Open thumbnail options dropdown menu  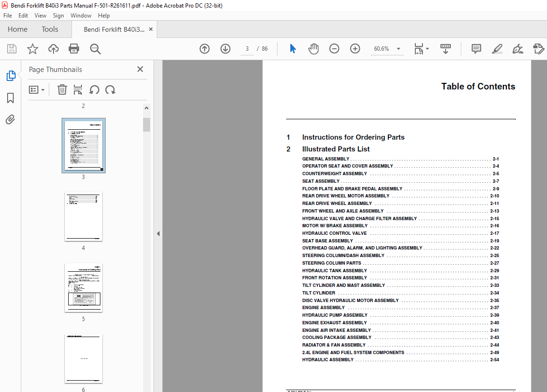tap(36, 89)
